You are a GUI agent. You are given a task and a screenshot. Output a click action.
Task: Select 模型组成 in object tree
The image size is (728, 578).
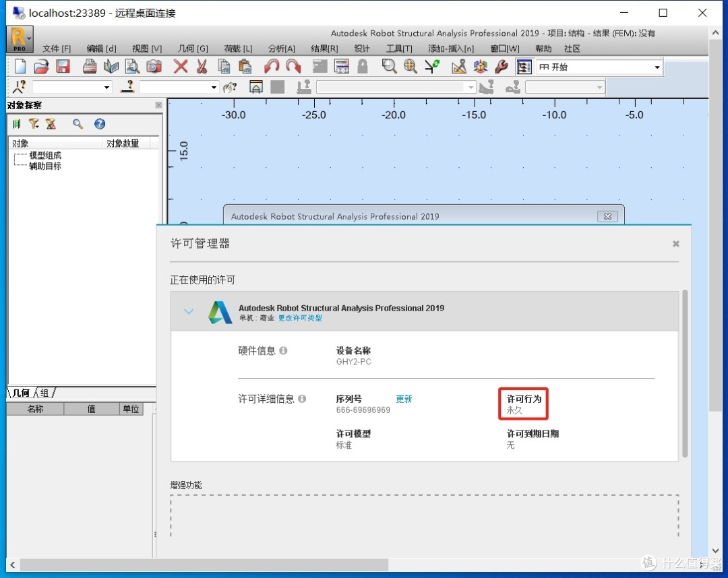[x=45, y=156]
